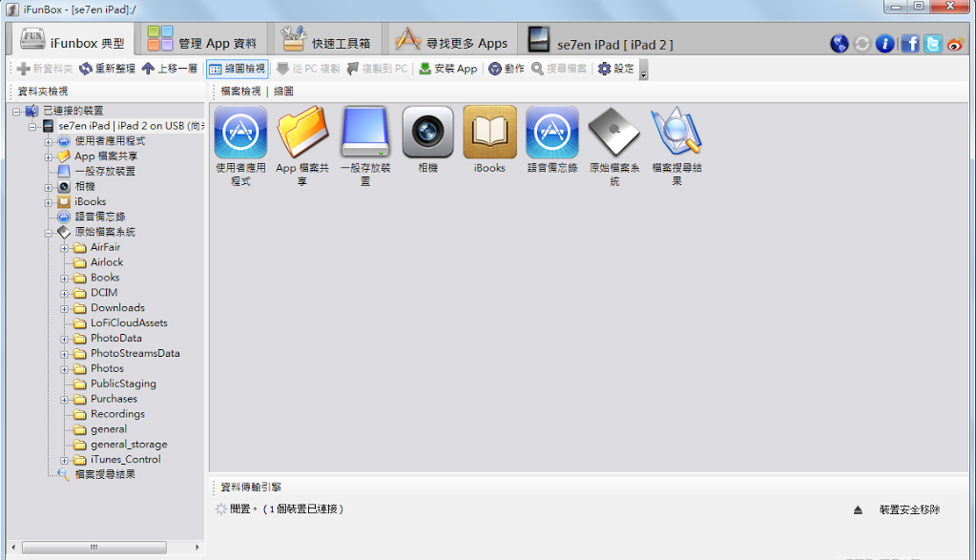Click the Sina Weibo icon in the header

958,42
